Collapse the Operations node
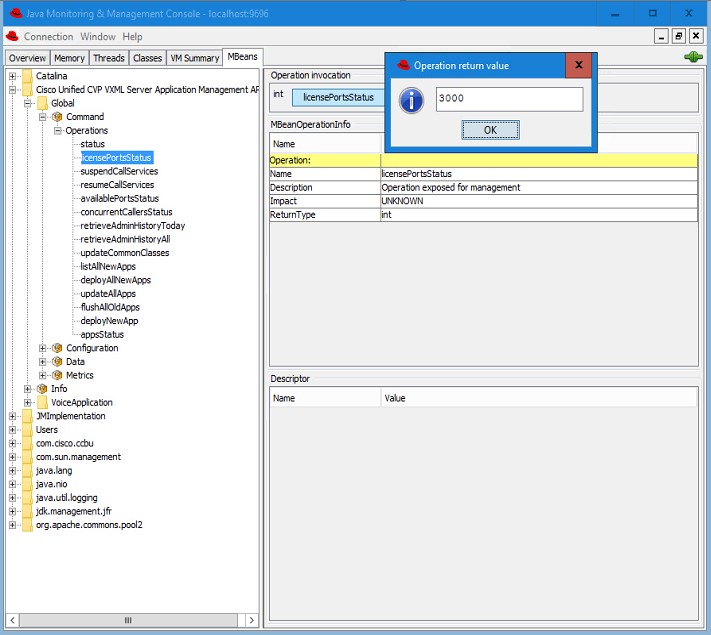The image size is (711, 635). 58,131
